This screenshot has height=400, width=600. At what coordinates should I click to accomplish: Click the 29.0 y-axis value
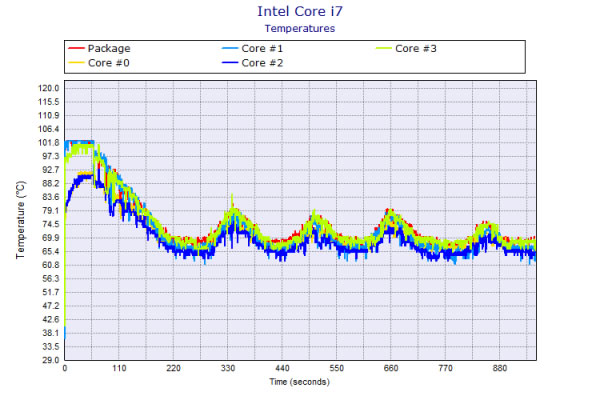point(51,360)
